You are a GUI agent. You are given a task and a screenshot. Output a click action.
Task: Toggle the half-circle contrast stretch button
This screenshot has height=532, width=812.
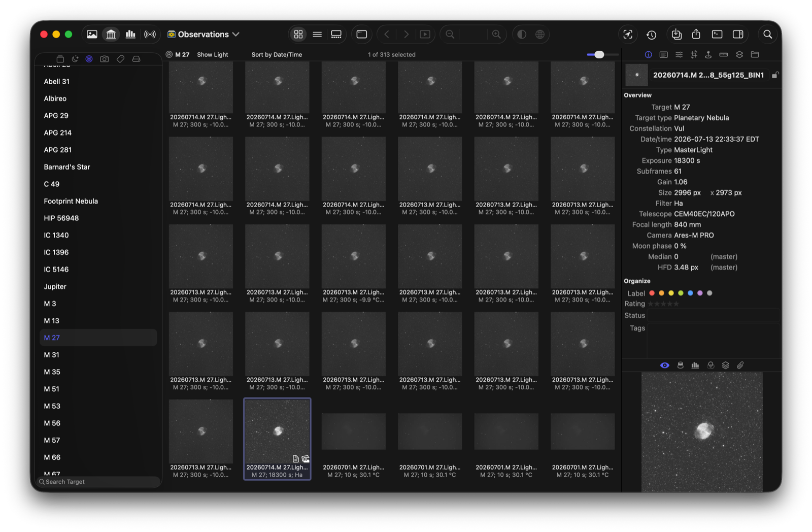522,35
